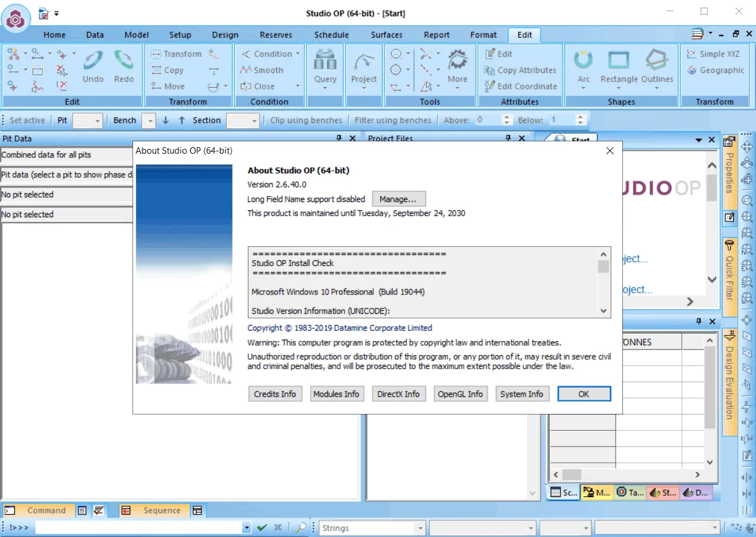Open the command line history dropdown

247,528
